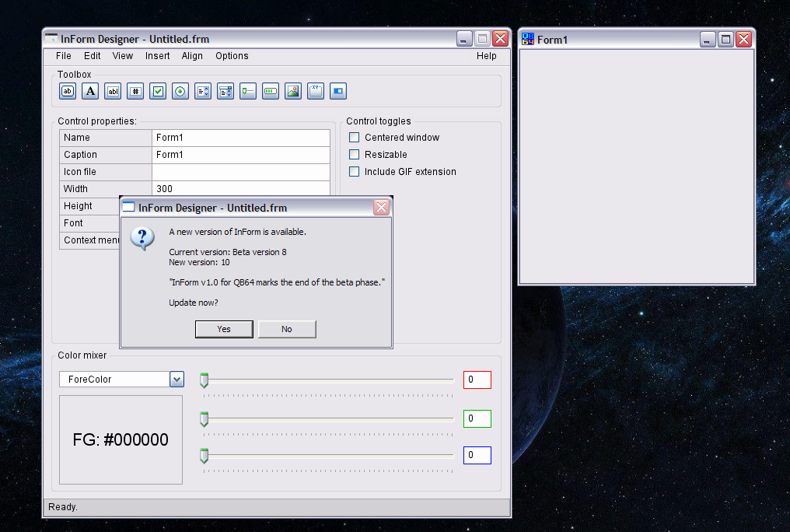Close the Form1 preview window

point(743,40)
